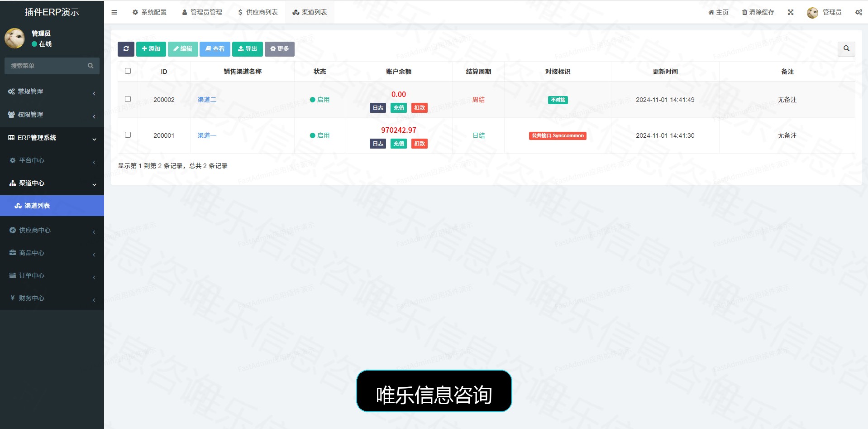This screenshot has width=868, height=429.
Task: Open the settings gears icon at top right
Action: point(858,12)
